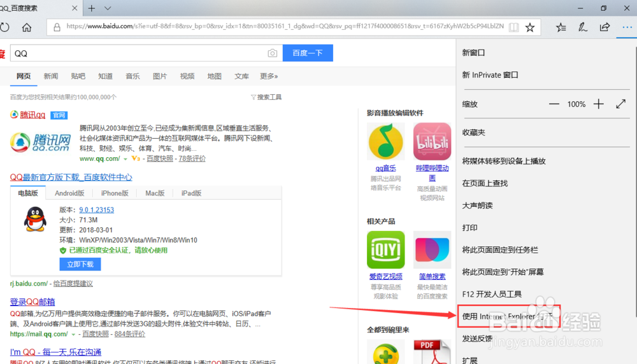Viewport: 637px width, 364px height.
Task: Switch to the 文库 tab
Action: 241,76
